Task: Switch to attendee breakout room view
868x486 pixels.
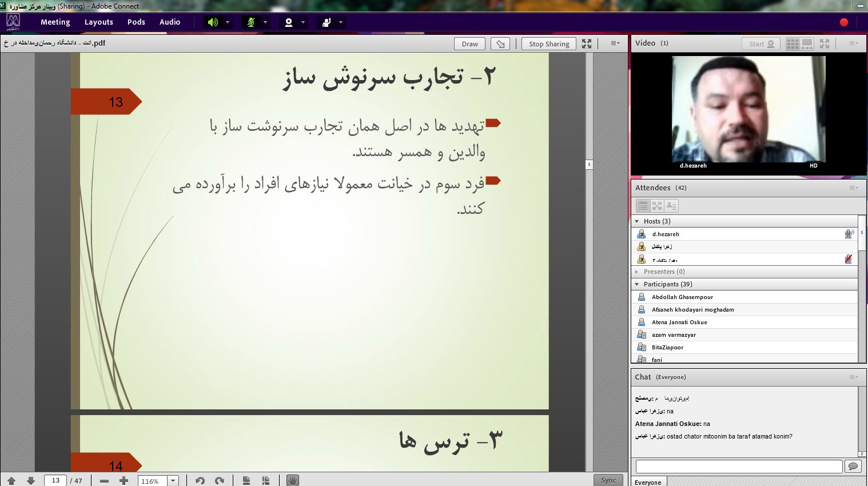Action: [x=657, y=206]
